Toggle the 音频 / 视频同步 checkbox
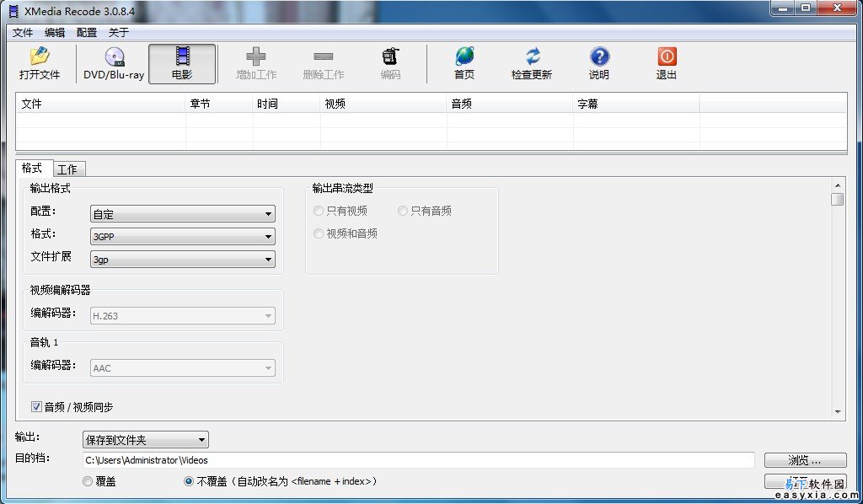Viewport: 863px width, 504px height. click(36, 407)
